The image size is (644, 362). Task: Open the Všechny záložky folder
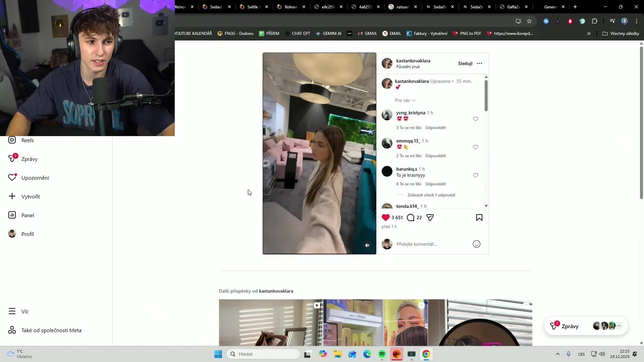click(621, 34)
